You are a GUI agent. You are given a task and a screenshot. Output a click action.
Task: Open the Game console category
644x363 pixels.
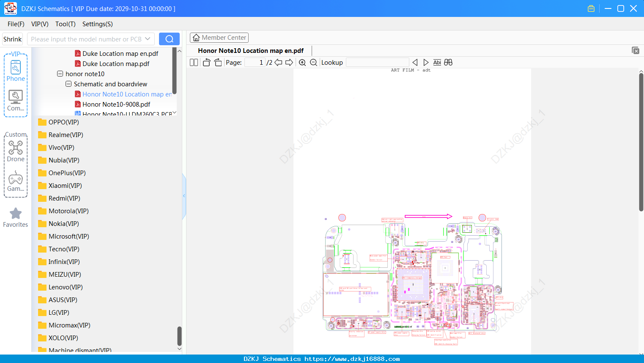16,181
